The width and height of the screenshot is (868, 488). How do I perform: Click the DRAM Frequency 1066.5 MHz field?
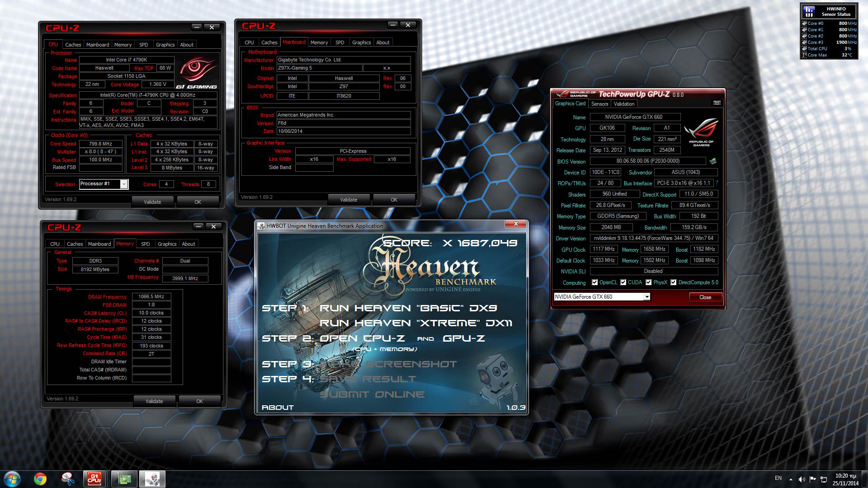point(151,297)
